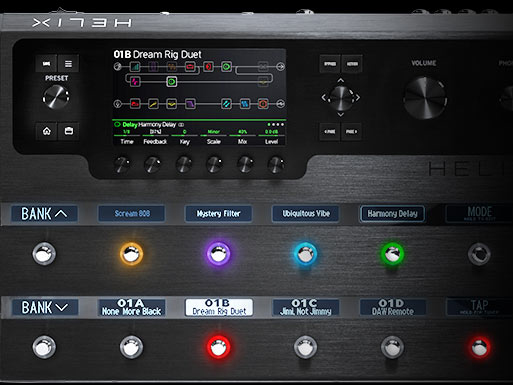Select the yellow slanted block on path 2
The width and height of the screenshot is (513, 385).
click(153, 104)
